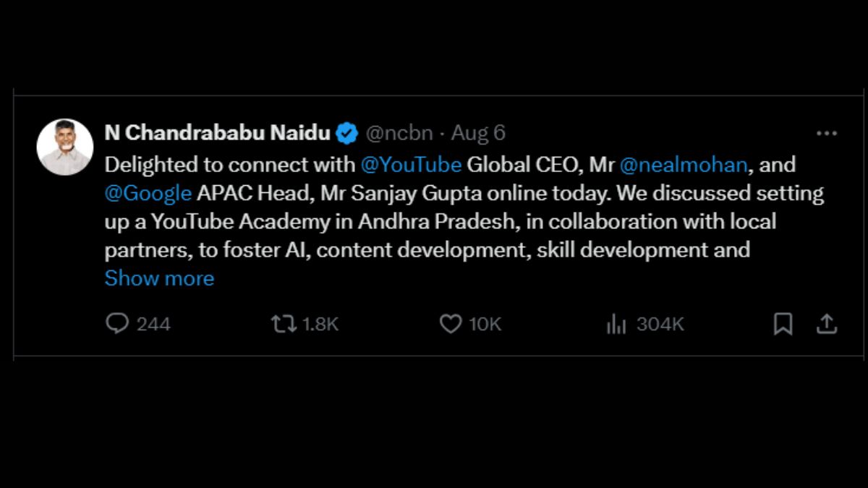Click the reply speech bubble icon
Image resolution: width=868 pixels, height=488 pixels.
click(x=116, y=324)
